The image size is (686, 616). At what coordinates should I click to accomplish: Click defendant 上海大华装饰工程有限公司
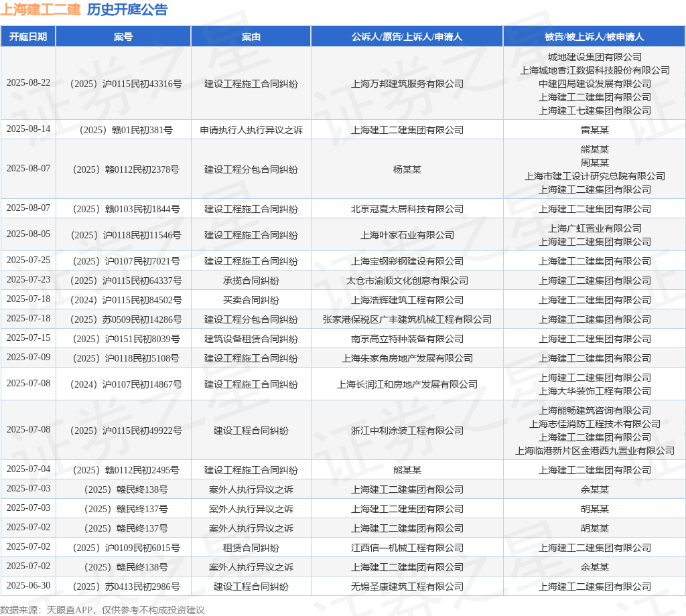point(595,391)
